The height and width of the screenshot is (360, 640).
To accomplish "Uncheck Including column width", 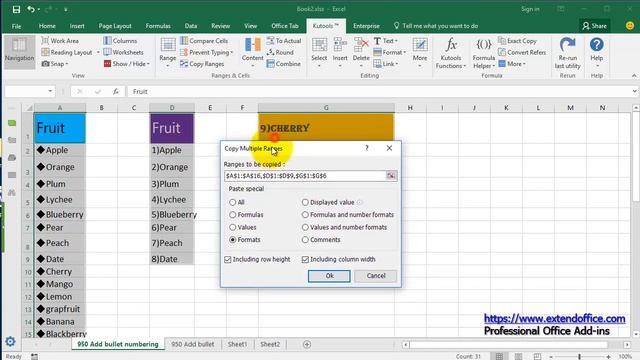I will point(305,260).
